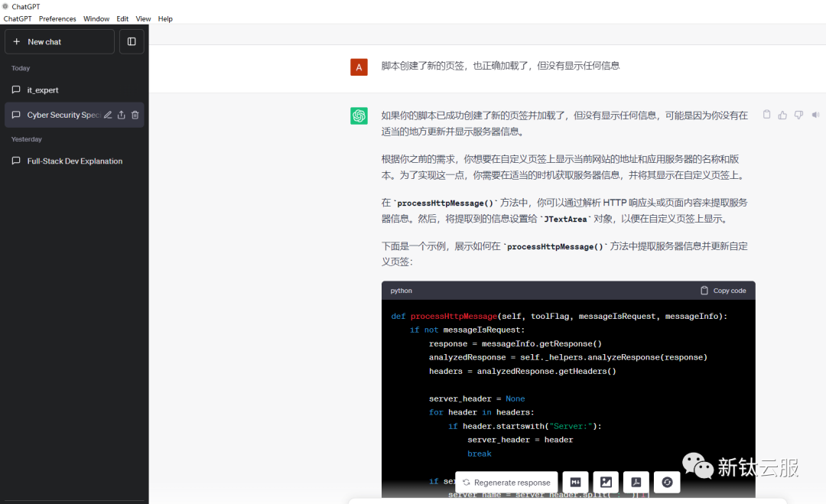Click the round refresh icon button
This screenshot has height=504, width=826.
click(667, 482)
